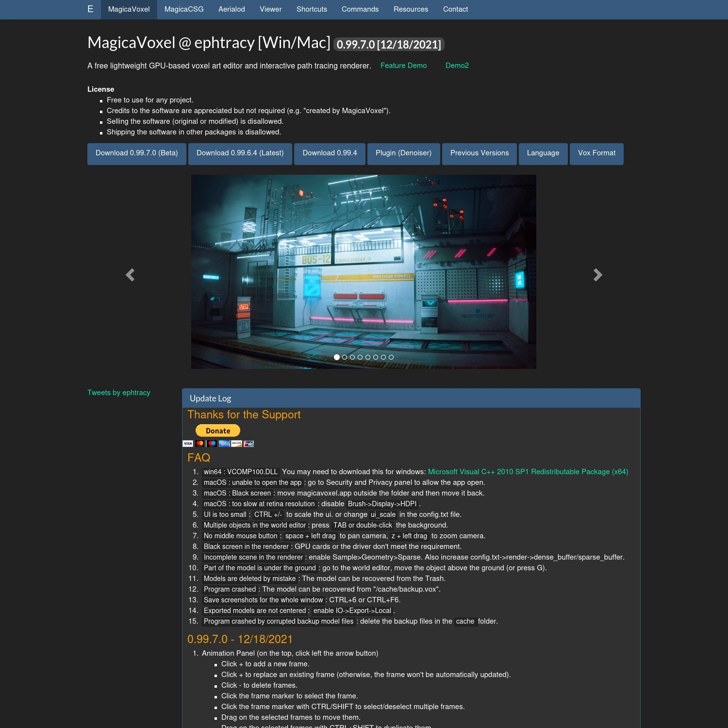Image resolution: width=728 pixels, height=728 pixels.
Task: Select the second carousel indicator dot
Action: 345,357
